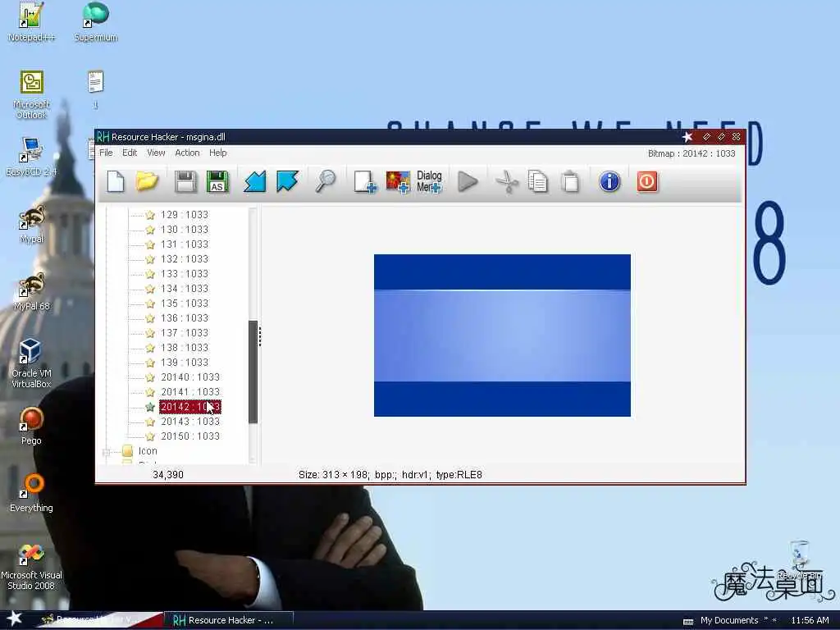Image resolution: width=840 pixels, height=630 pixels.
Task: Open the View menu
Action: [156, 153]
